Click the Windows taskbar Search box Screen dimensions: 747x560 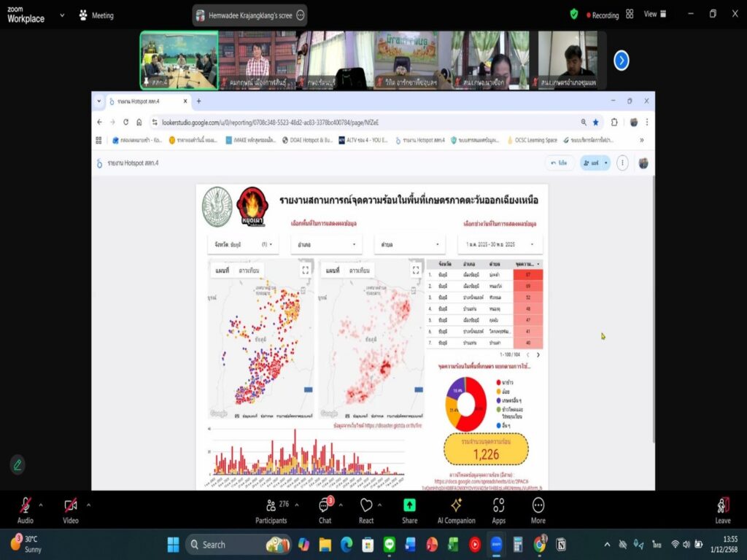[226, 544]
